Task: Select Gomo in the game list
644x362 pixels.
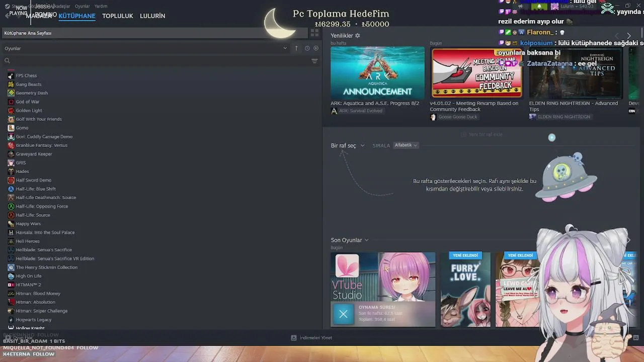Action: point(22,128)
